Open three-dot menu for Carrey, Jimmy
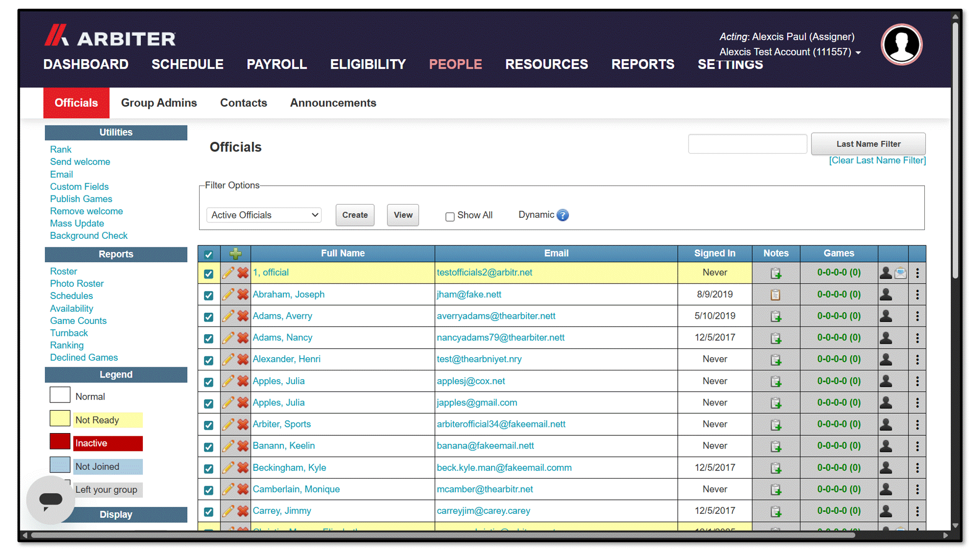This screenshot has height=551, width=980. [x=917, y=511]
